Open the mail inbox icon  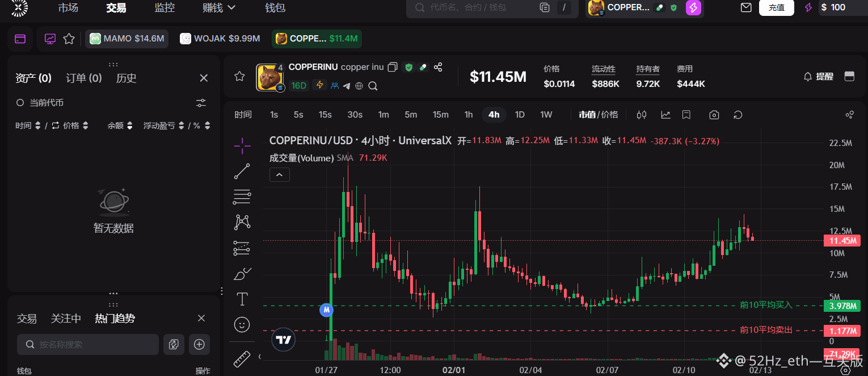pyautogui.click(x=746, y=7)
